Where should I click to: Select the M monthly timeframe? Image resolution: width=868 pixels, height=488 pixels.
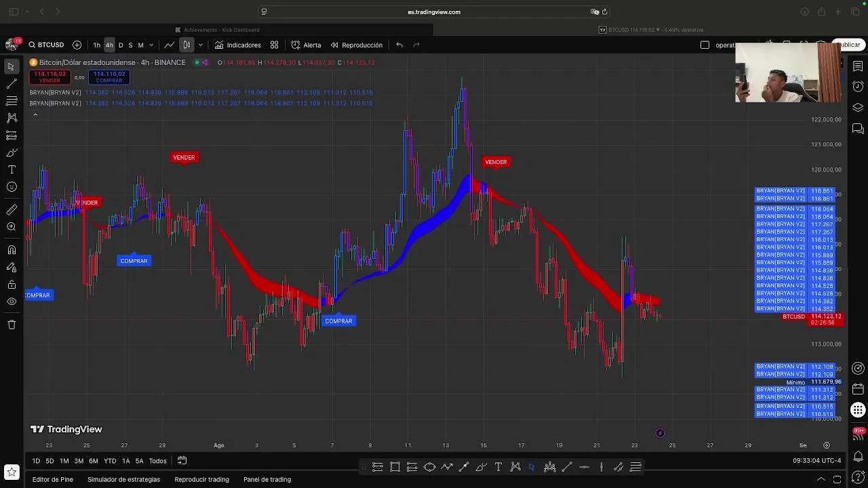[140, 45]
